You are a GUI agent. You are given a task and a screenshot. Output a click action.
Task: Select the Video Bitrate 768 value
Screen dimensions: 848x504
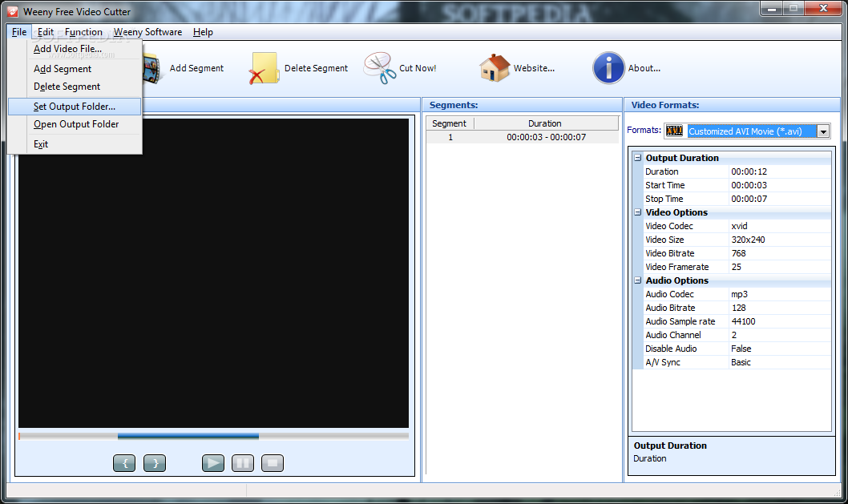pyautogui.click(x=780, y=253)
